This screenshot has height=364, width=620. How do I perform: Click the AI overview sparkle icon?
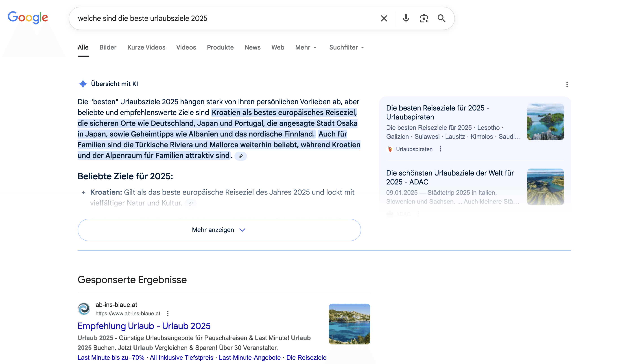[83, 84]
